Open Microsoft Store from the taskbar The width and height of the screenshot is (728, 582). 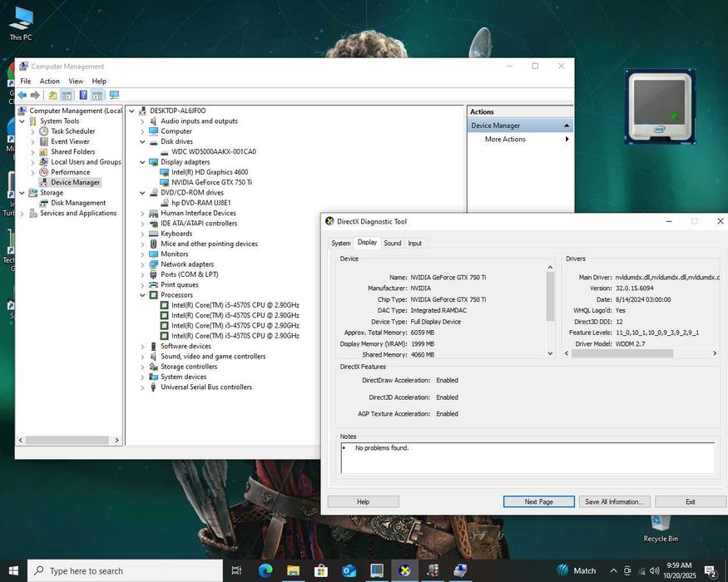[321, 571]
